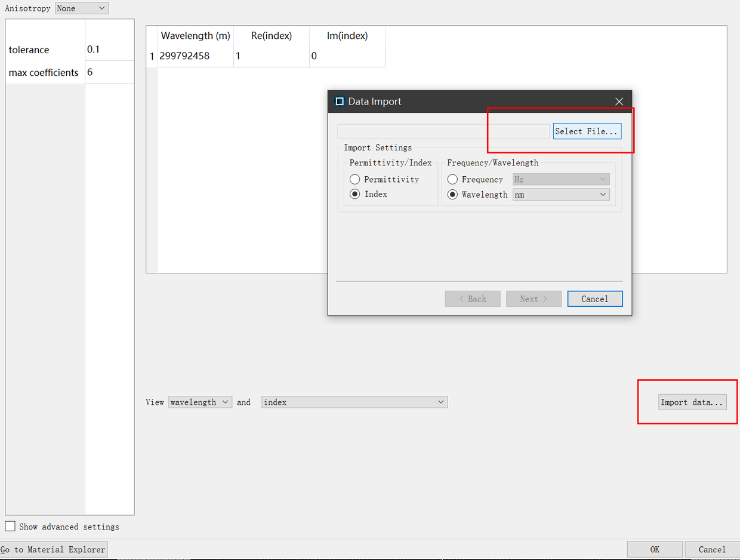The width and height of the screenshot is (740, 560).
Task: Choose the Frequency radio option
Action: coord(452,179)
